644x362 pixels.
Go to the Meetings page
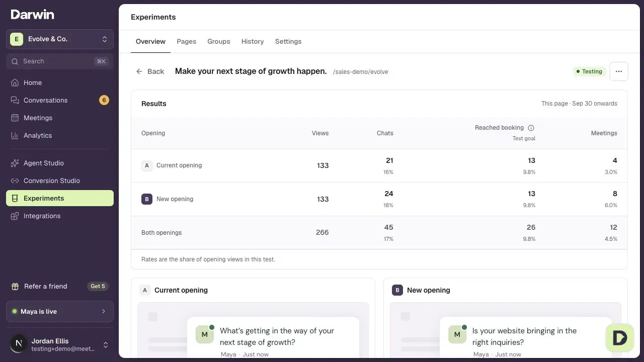[60, 118]
